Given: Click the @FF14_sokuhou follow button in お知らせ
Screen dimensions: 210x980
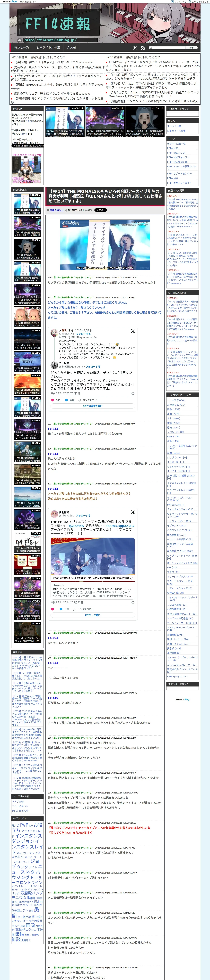Looking at the screenshot, I should tap(27, 146).
